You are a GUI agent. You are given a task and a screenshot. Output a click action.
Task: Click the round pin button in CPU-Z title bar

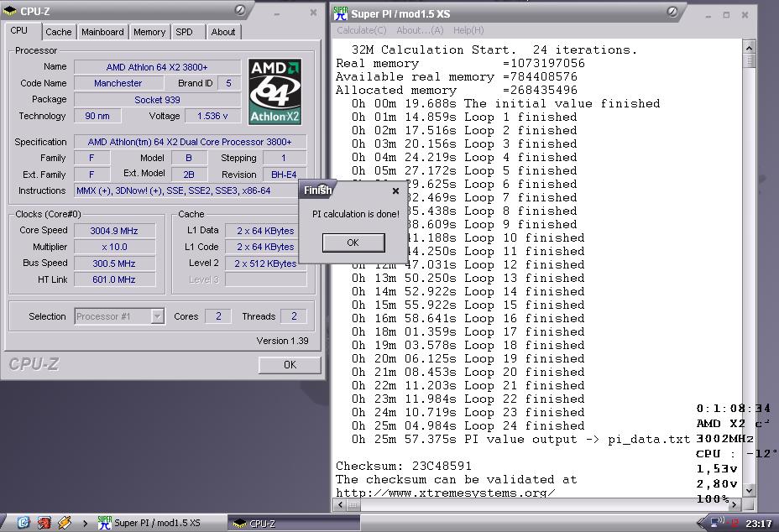(x=239, y=10)
